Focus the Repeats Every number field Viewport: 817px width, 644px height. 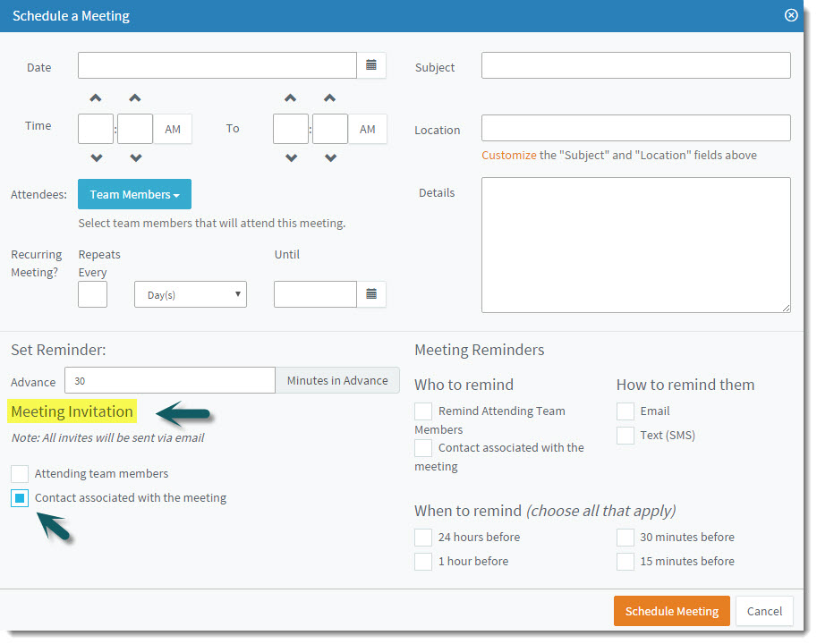[x=93, y=294]
